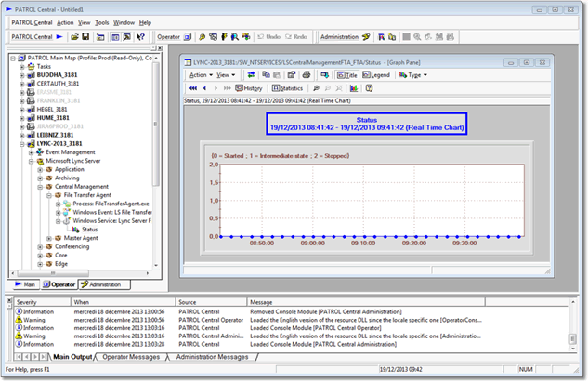Image resolution: width=588 pixels, height=382 pixels.
Task: Click the Save icon in main toolbar
Action: 85,36
